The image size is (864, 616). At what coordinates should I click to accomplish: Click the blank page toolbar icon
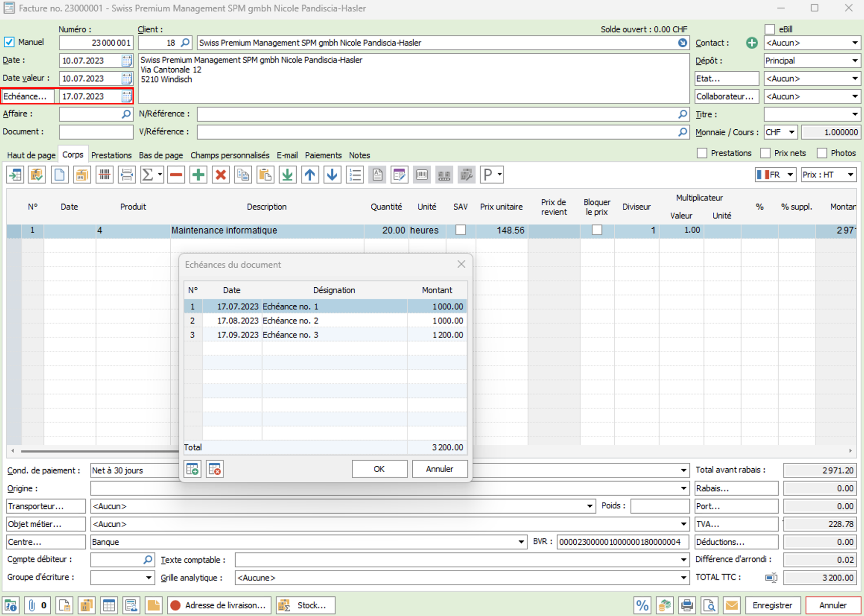click(x=60, y=175)
